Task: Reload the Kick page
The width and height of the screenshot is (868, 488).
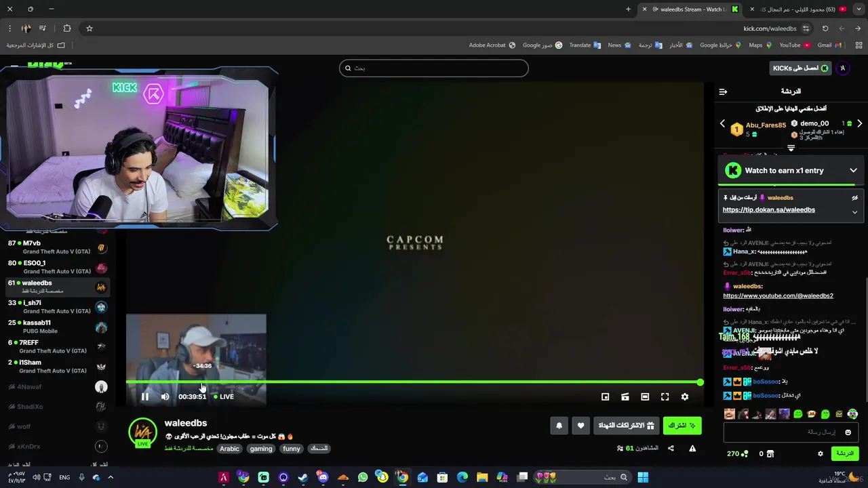Action: pyautogui.click(x=825, y=28)
